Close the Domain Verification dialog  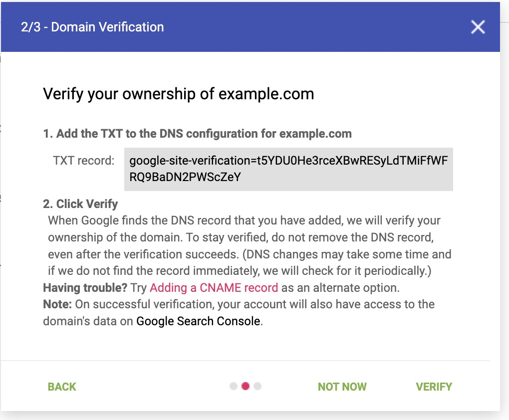[x=478, y=27]
